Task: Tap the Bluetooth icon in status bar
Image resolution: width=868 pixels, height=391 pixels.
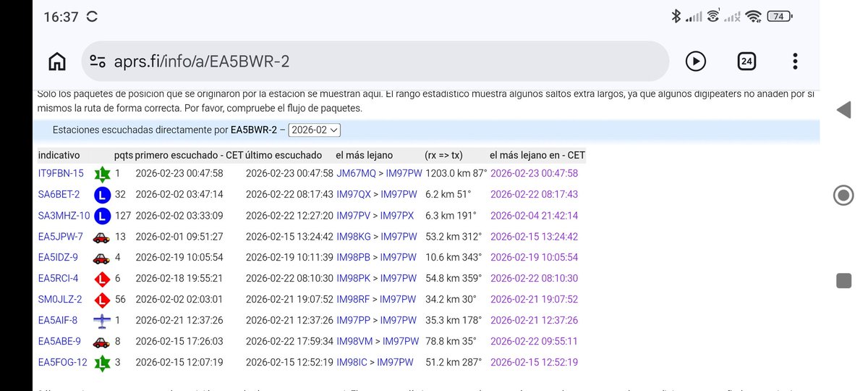Action: 676,16
